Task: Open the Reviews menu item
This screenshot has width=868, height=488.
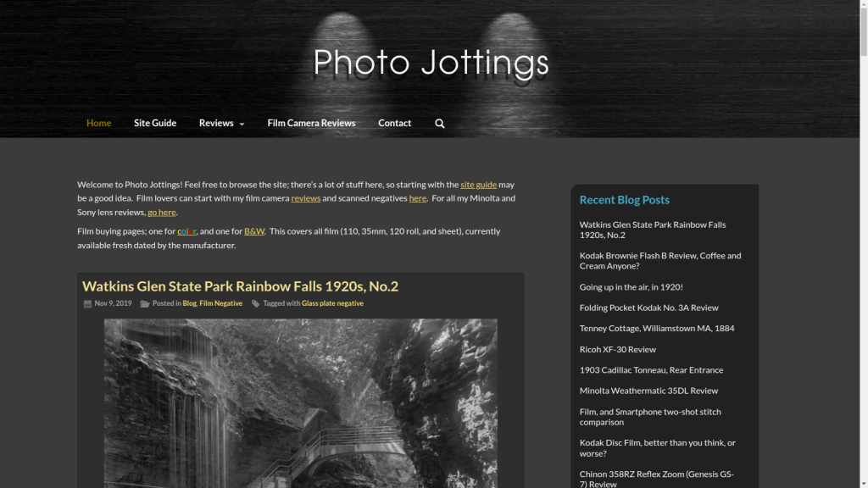Action: [216, 123]
